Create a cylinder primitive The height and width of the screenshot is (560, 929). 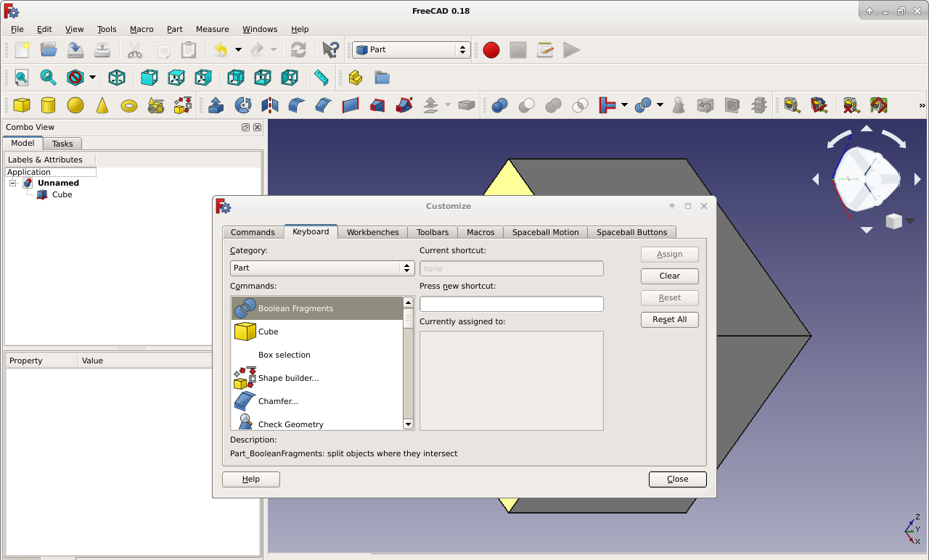(49, 106)
